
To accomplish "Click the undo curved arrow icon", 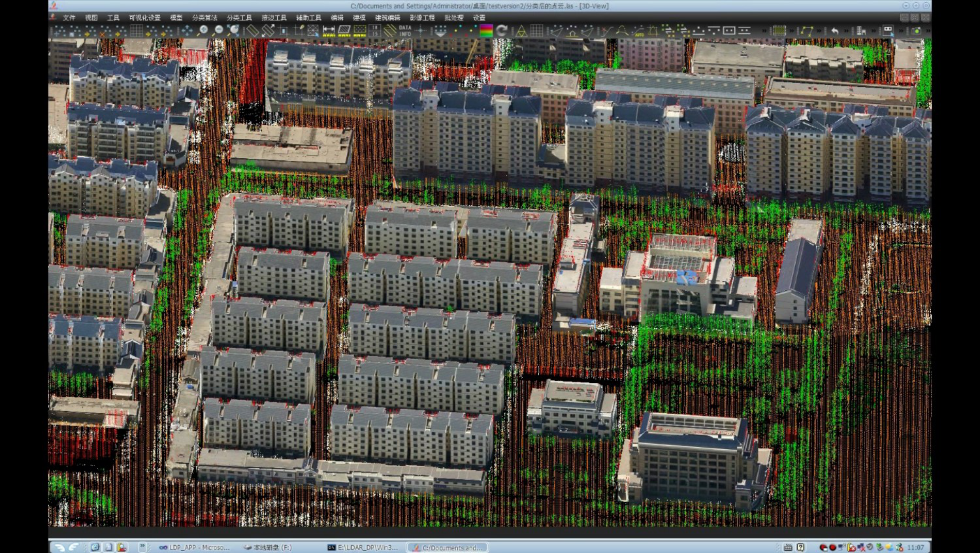I will click(834, 31).
